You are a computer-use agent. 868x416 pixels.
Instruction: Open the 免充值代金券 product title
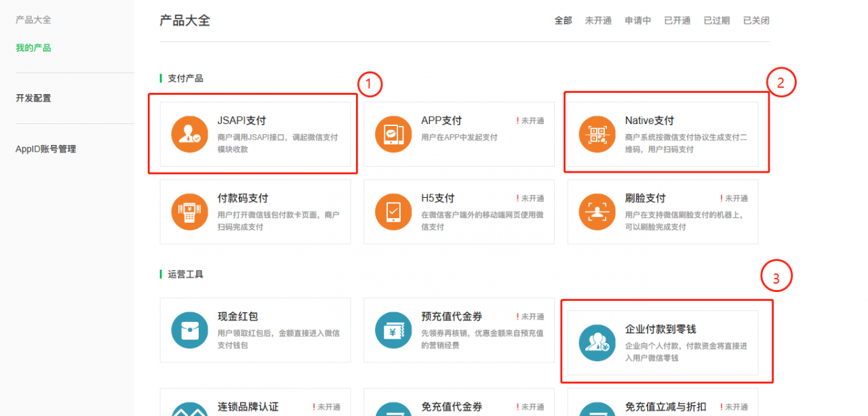click(x=452, y=407)
